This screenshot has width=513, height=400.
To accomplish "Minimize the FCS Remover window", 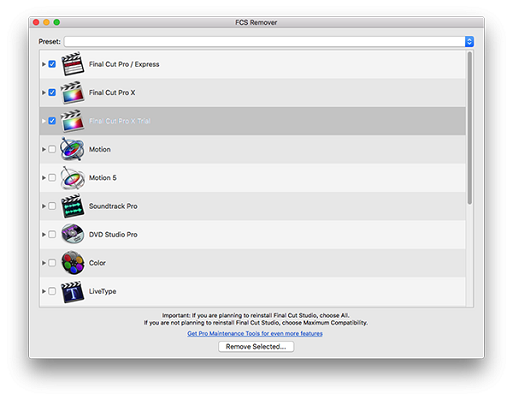I will pos(46,22).
